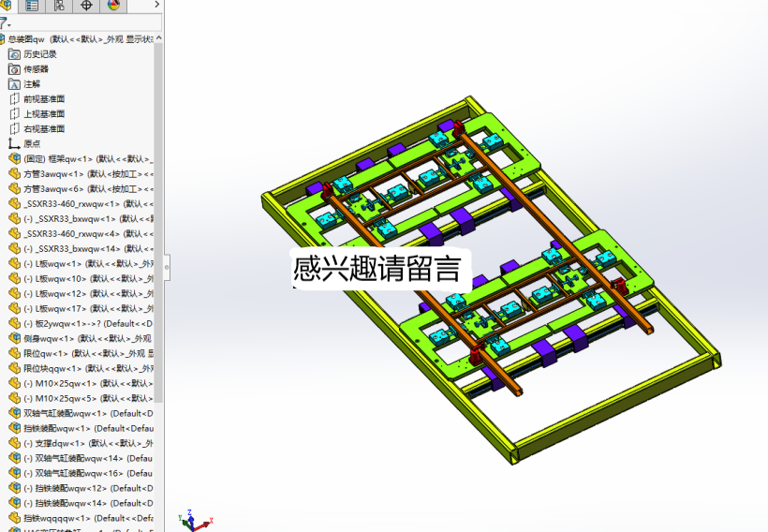Switch to the ConfigurationManager tab

coord(59,6)
